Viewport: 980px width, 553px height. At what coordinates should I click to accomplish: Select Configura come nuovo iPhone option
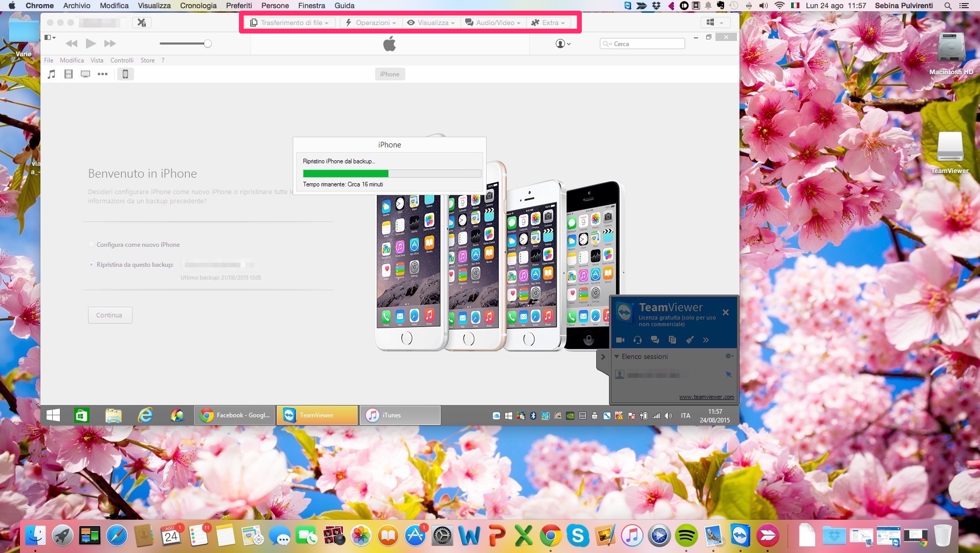pos(92,245)
